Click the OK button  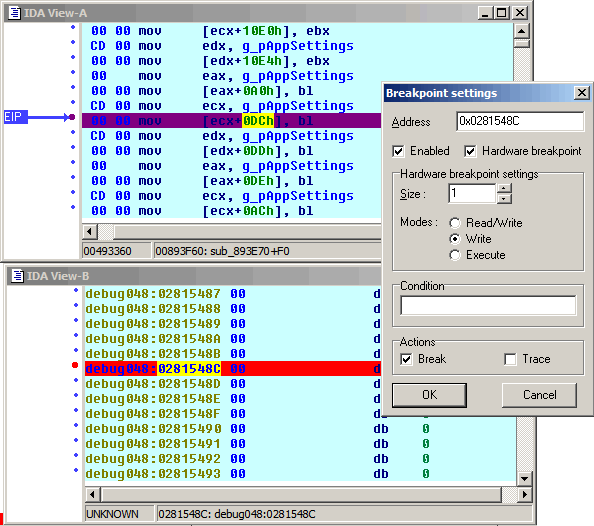tap(429, 395)
